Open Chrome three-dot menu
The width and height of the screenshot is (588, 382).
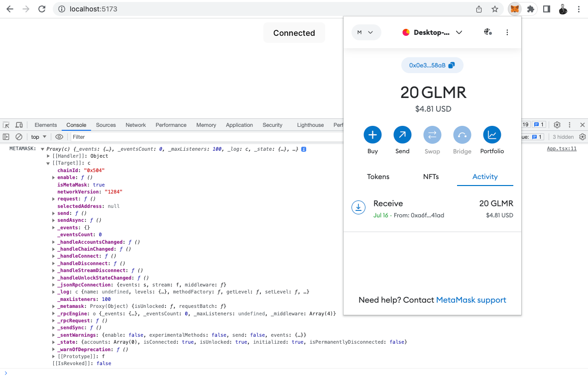(x=579, y=9)
